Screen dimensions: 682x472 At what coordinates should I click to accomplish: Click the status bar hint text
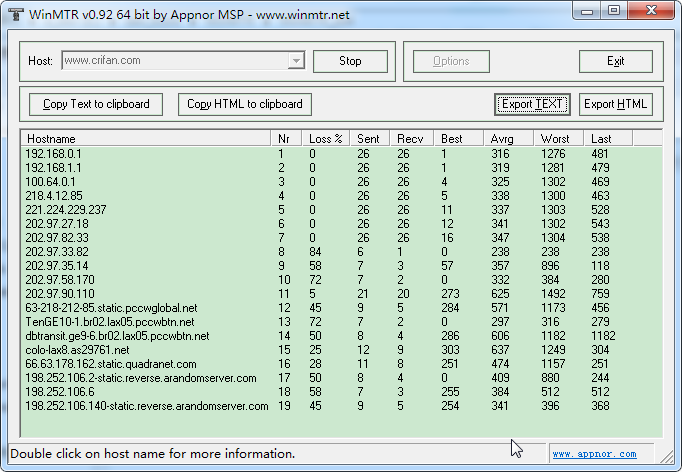(x=153, y=454)
